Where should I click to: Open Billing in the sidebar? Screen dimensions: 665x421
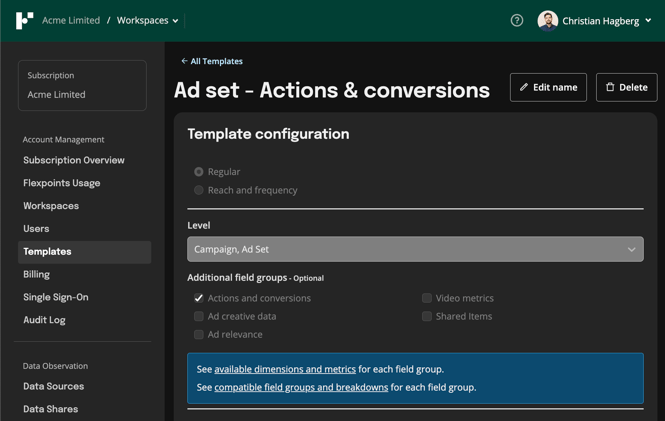[x=37, y=274]
